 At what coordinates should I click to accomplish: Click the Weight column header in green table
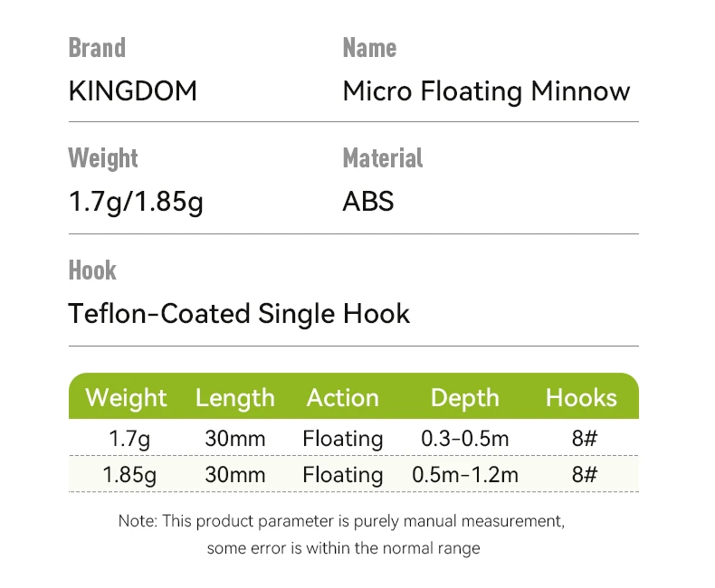[x=126, y=398]
